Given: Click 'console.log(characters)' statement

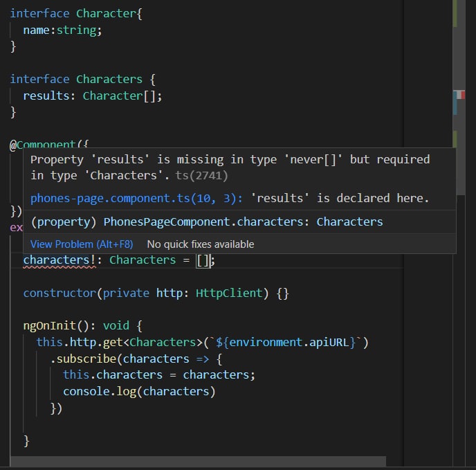Looking at the screenshot, I should pos(139,392).
